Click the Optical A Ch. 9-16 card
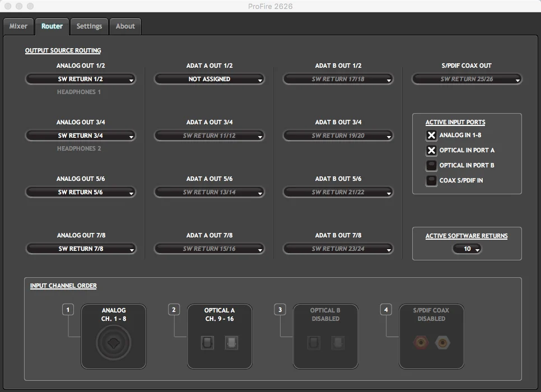Screen dimensions: 541x392 pos(220,337)
